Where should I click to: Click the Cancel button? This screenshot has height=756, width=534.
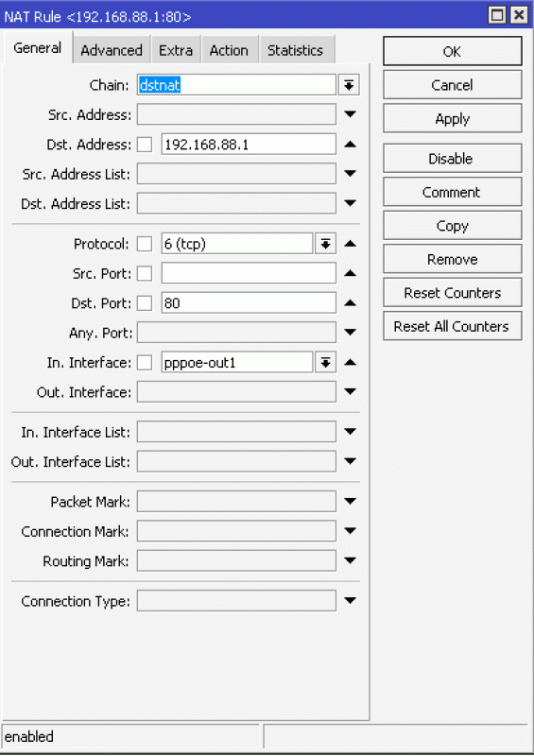click(452, 85)
